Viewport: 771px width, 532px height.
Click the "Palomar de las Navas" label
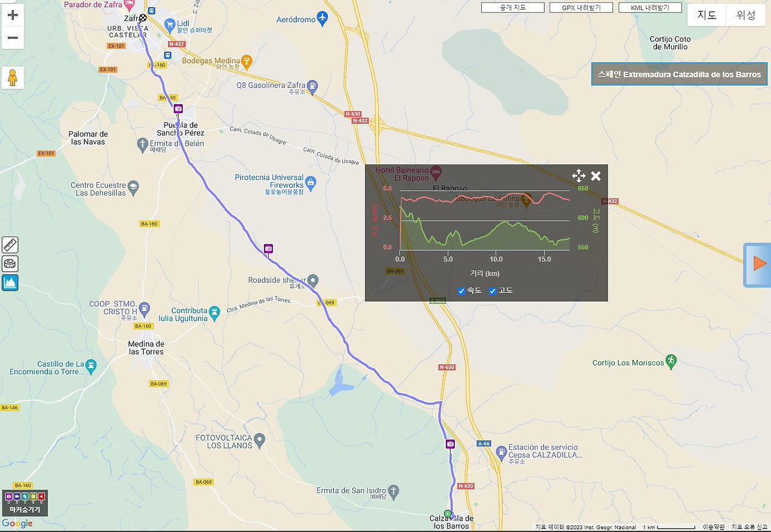click(88, 138)
